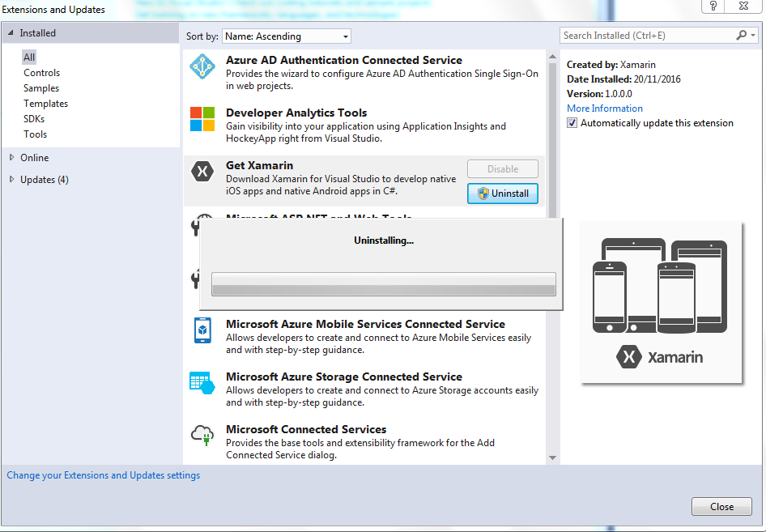
Task: Select Microsoft Connected Services entry title
Action: coord(306,429)
